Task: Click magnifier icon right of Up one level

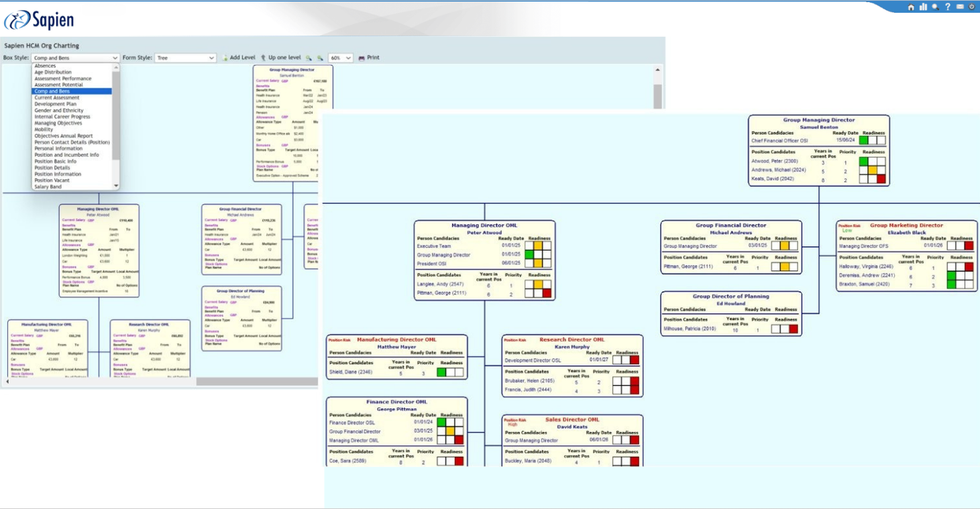Action: tap(309, 58)
